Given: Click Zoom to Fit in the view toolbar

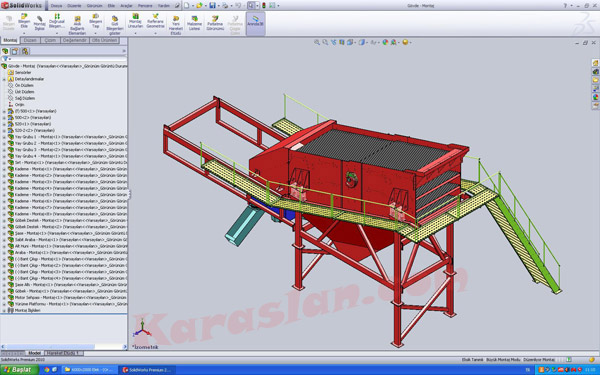Looking at the screenshot, I should point(317,42).
